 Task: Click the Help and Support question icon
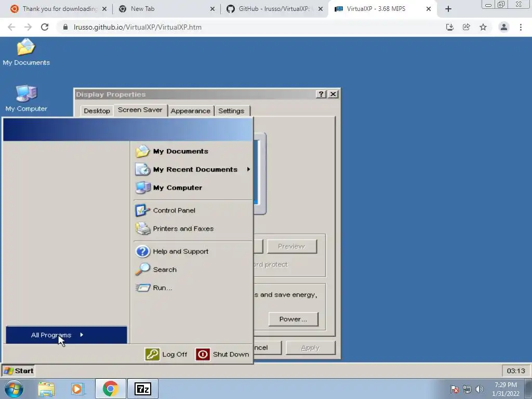pos(142,251)
